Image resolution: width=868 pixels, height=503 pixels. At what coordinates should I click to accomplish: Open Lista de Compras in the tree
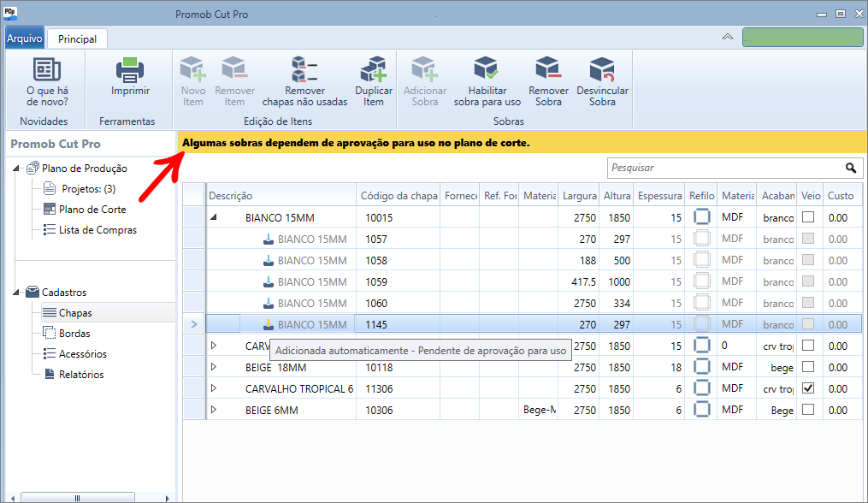(x=97, y=230)
